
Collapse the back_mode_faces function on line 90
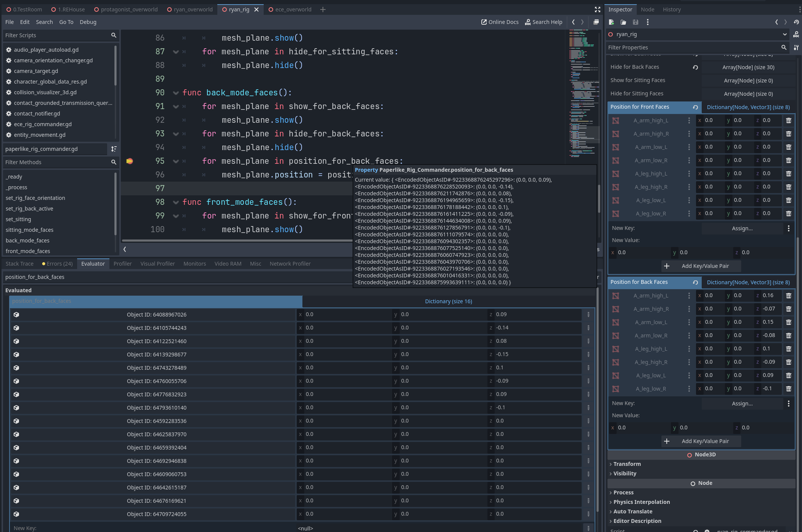click(x=176, y=92)
